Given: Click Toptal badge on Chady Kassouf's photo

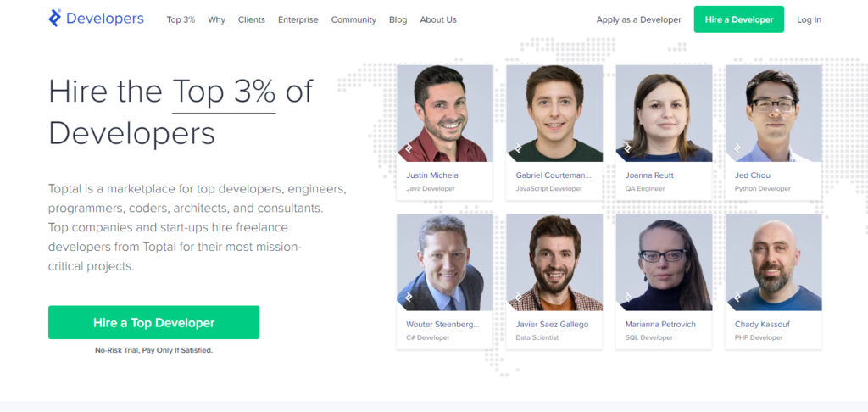Looking at the screenshot, I should (737, 298).
